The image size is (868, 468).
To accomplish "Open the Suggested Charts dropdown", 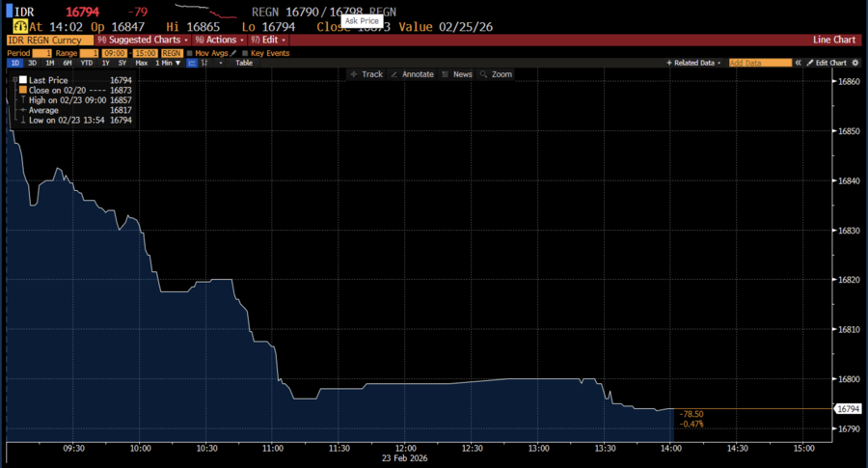I will tap(143, 40).
